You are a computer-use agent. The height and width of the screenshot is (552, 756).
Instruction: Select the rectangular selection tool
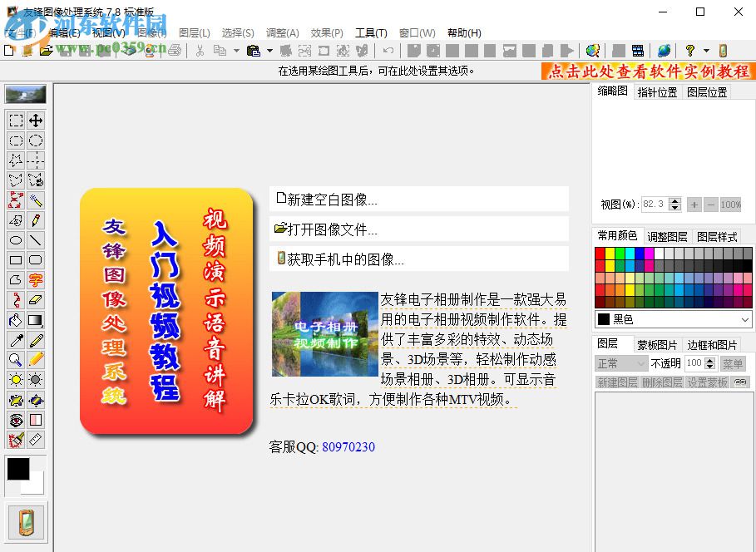point(14,121)
